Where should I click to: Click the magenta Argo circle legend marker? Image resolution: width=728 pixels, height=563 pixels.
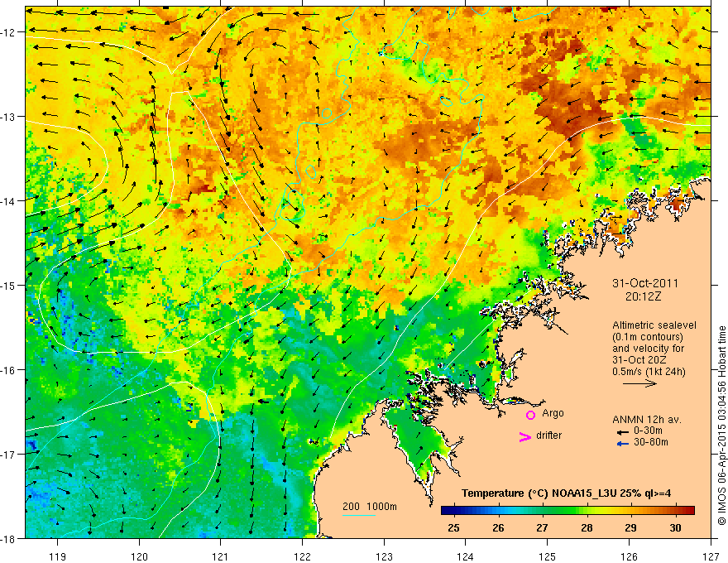(x=530, y=415)
